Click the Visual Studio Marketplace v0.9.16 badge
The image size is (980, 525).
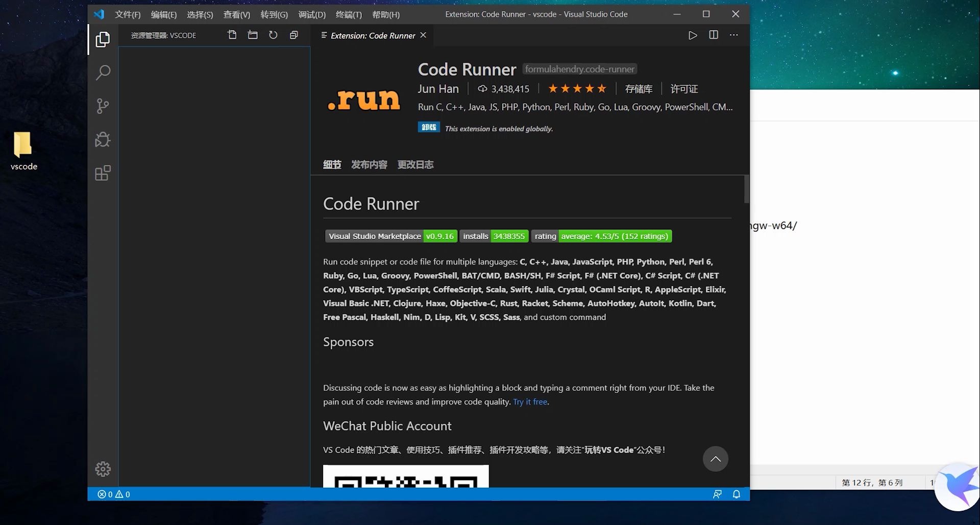coord(391,236)
